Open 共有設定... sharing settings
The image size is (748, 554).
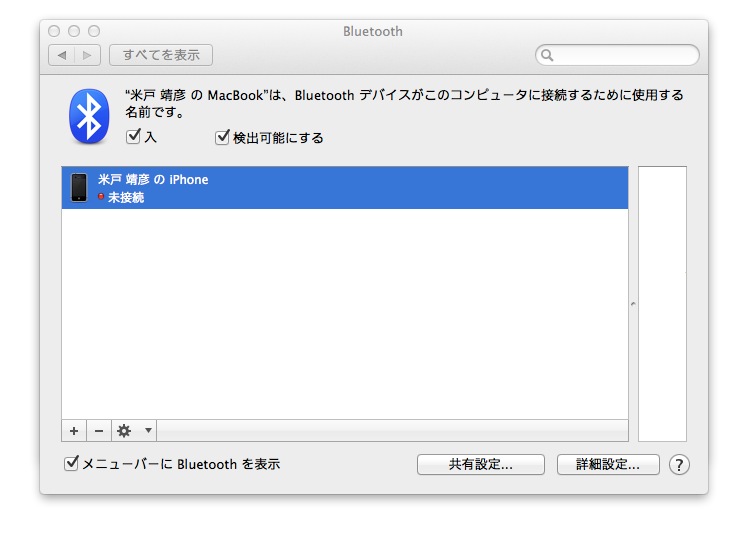481,464
